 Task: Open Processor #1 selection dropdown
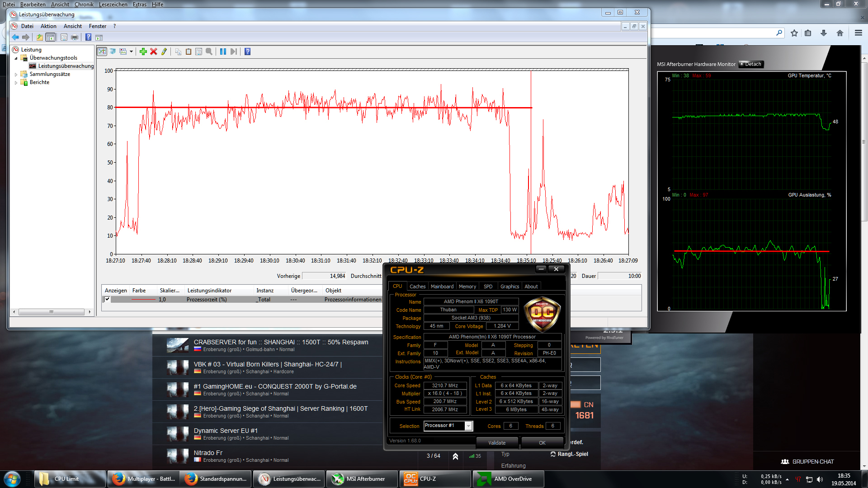click(x=469, y=426)
